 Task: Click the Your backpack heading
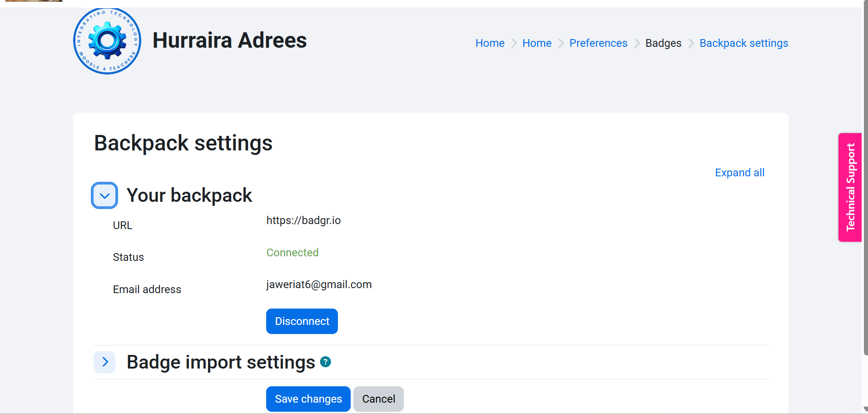[189, 195]
